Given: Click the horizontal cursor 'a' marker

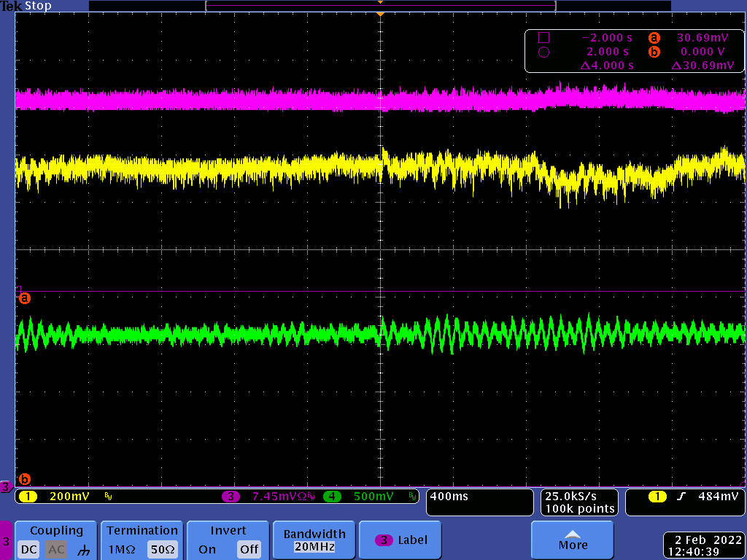Looking at the screenshot, I should tap(24, 298).
